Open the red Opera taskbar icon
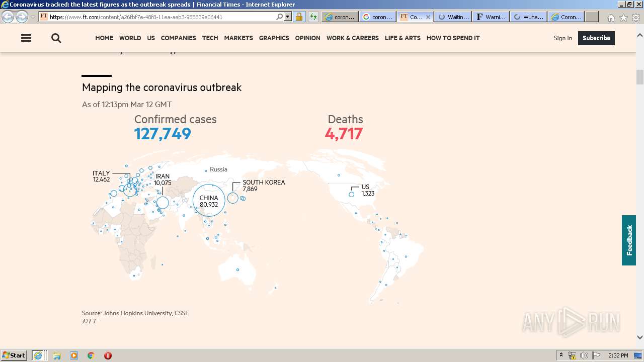The image size is (644, 362). [x=108, y=355]
